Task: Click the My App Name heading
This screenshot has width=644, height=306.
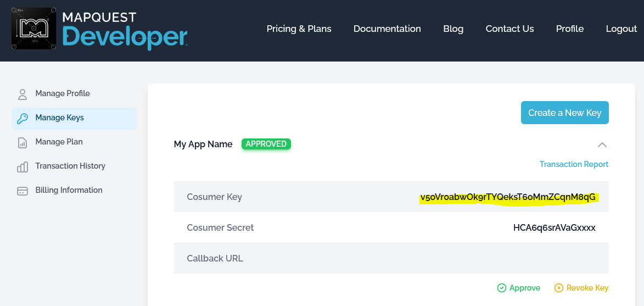Action: [203, 144]
